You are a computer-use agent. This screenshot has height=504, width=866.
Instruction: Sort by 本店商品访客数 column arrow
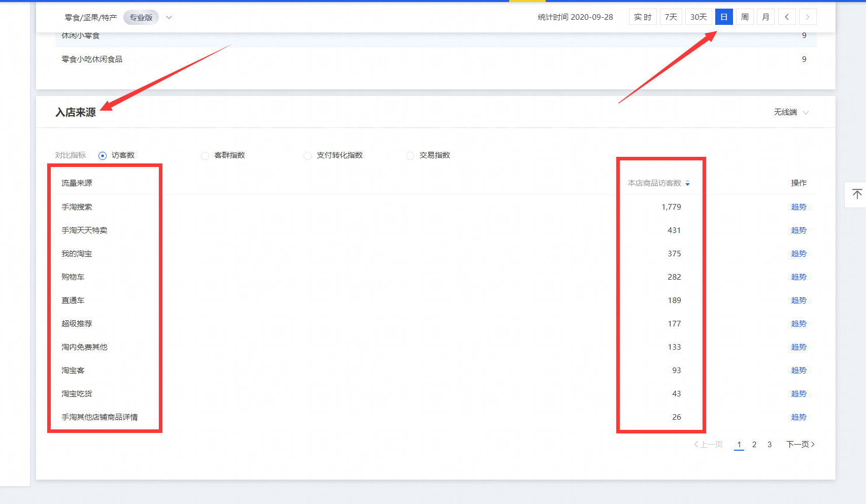coord(687,183)
